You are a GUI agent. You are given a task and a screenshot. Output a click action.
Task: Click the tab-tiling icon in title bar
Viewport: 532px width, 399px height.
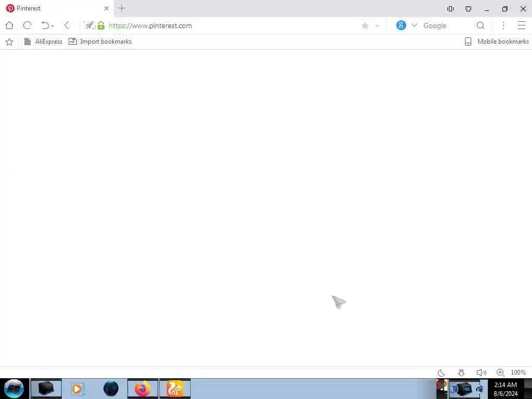pos(450,9)
